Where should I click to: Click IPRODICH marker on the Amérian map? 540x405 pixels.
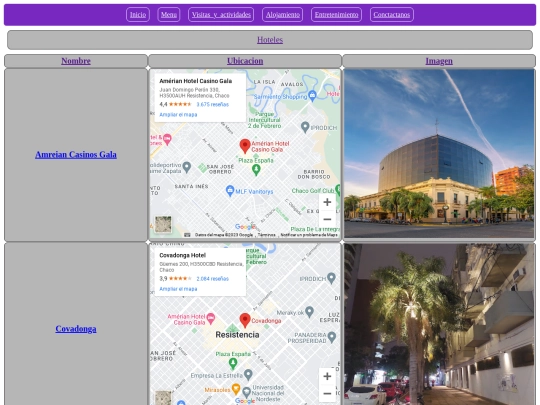click(x=305, y=127)
